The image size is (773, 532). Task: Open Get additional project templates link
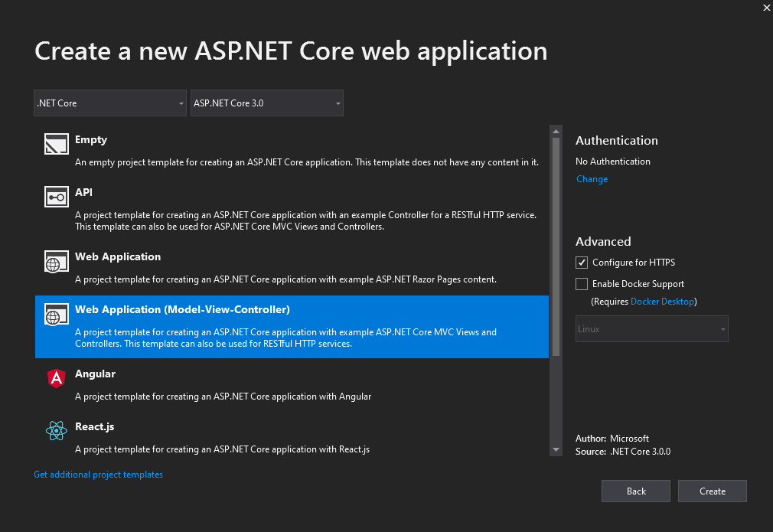tap(98, 475)
